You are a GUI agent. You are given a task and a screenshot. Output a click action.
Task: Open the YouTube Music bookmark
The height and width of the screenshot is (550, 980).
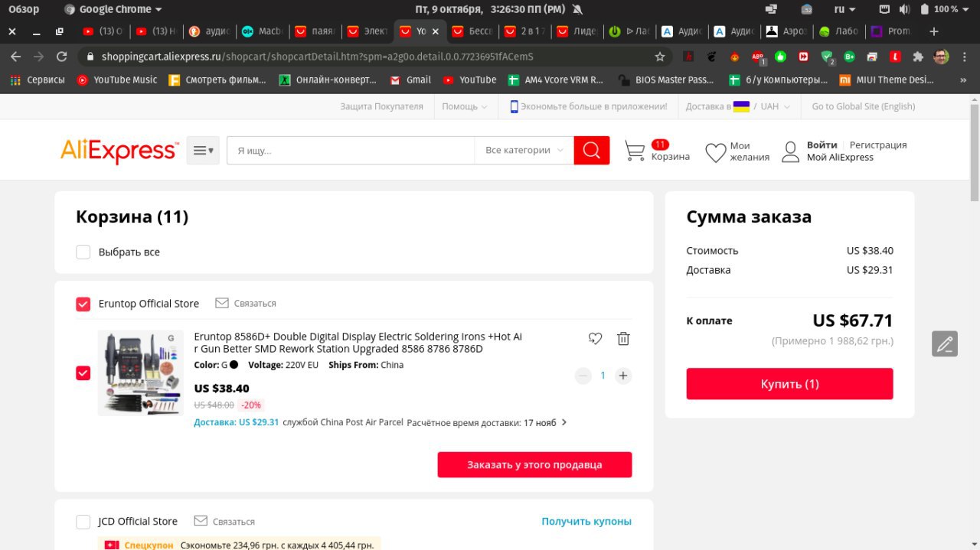[x=117, y=80]
